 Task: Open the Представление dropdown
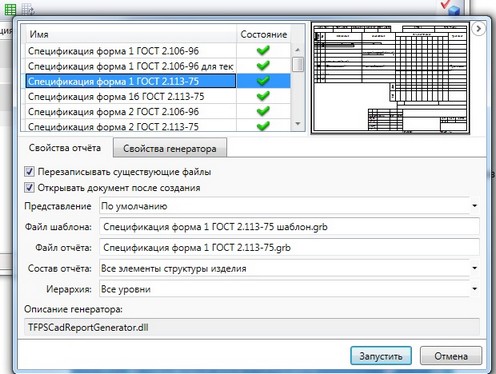click(474, 206)
